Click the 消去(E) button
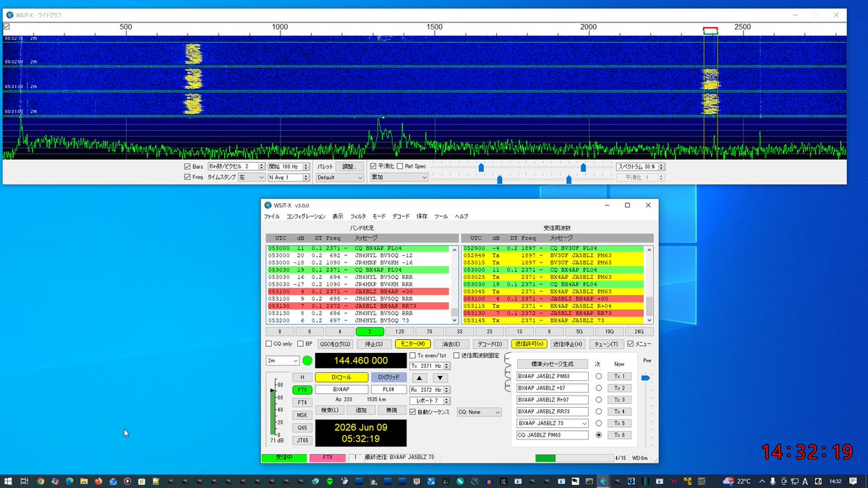 451,344
